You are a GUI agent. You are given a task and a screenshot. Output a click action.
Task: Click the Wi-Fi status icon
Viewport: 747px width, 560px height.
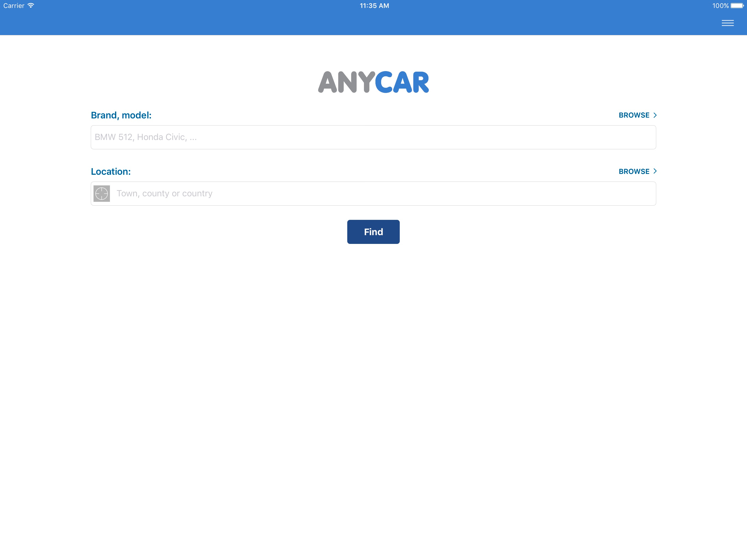pos(31,5)
